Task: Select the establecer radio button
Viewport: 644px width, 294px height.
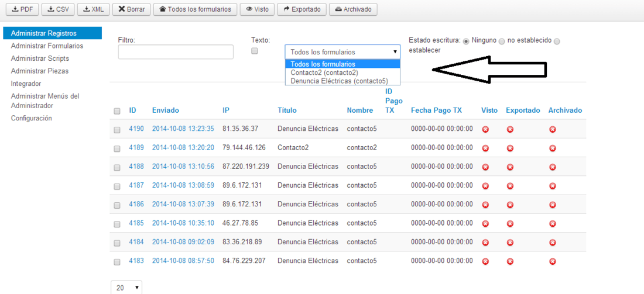Action: click(x=557, y=41)
